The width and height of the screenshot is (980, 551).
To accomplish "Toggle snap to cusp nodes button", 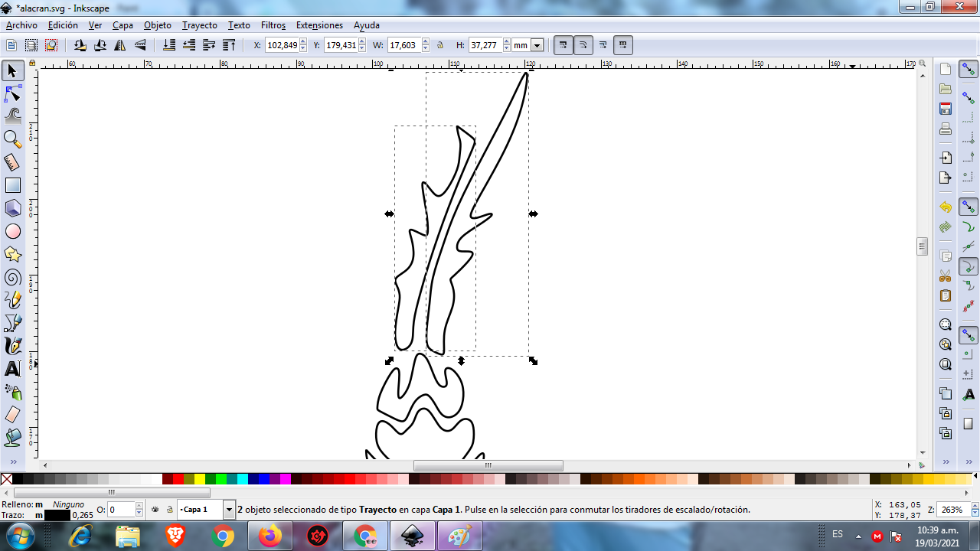I will (969, 266).
